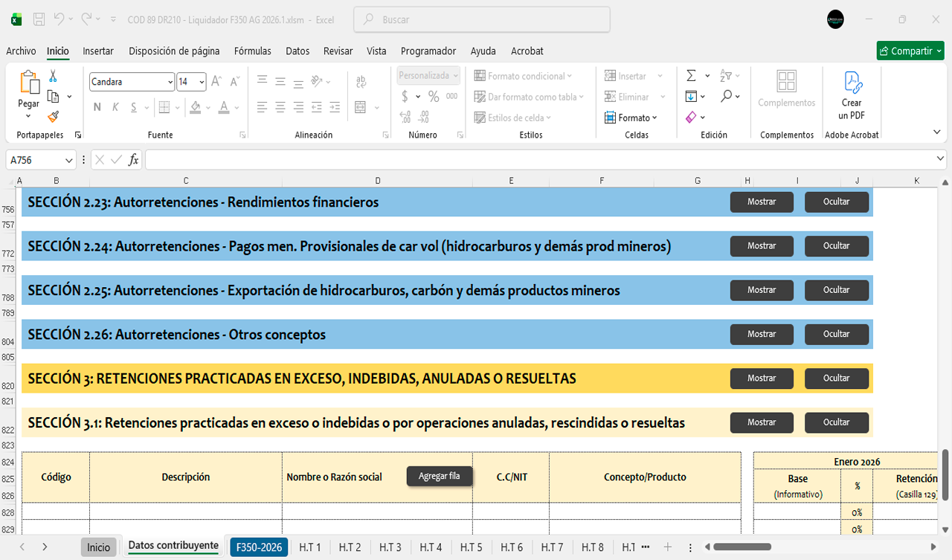
Task: Click the Cut scissors icon
Action: click(53, 76)
